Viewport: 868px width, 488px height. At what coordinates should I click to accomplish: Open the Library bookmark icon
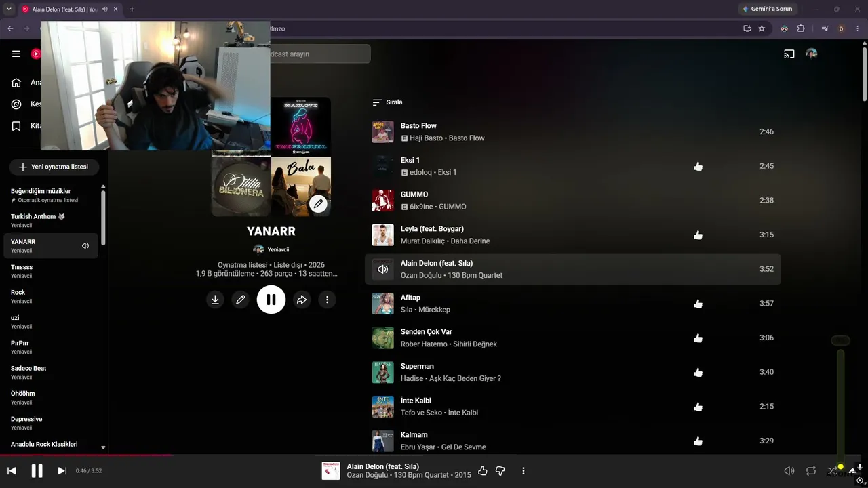[x=16, y=126]
